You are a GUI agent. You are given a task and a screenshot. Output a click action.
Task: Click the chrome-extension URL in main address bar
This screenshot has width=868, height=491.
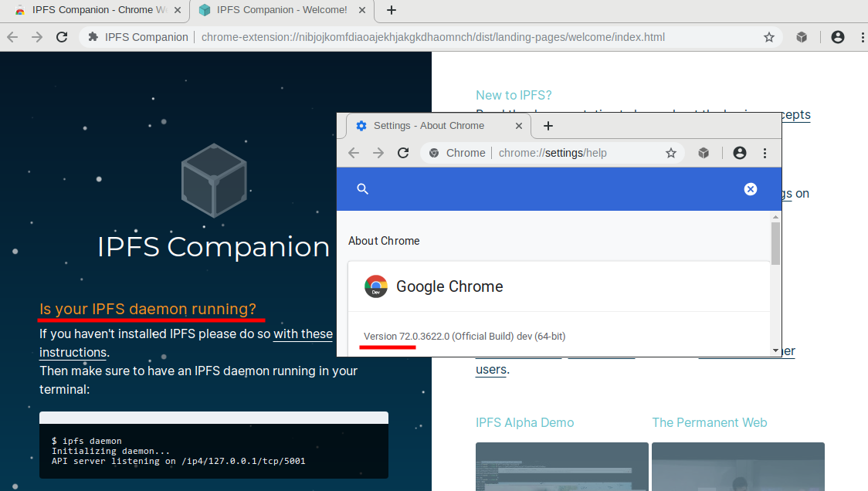(433, 37)
